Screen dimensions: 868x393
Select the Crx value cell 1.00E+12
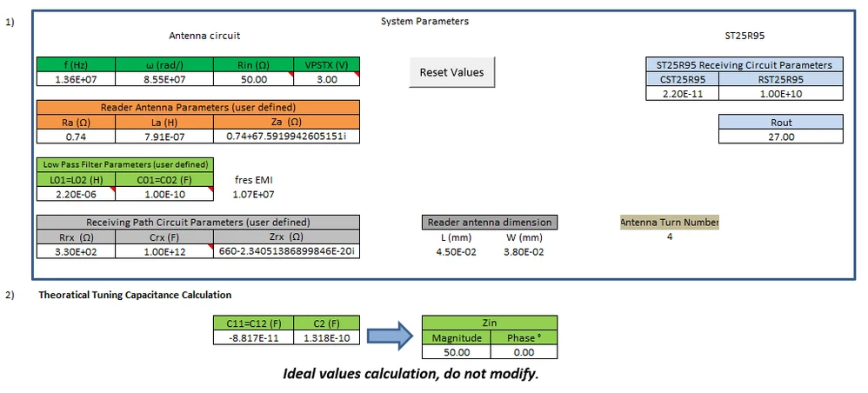[164, 252]
